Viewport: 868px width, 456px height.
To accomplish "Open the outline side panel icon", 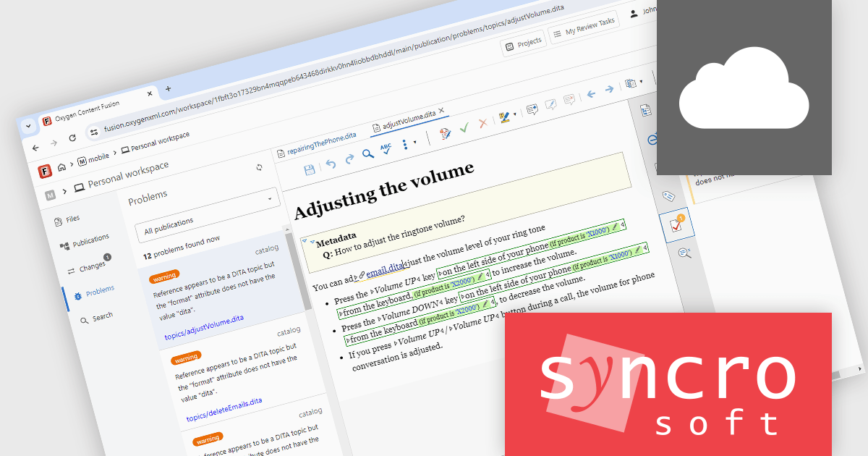I will 646,110.
